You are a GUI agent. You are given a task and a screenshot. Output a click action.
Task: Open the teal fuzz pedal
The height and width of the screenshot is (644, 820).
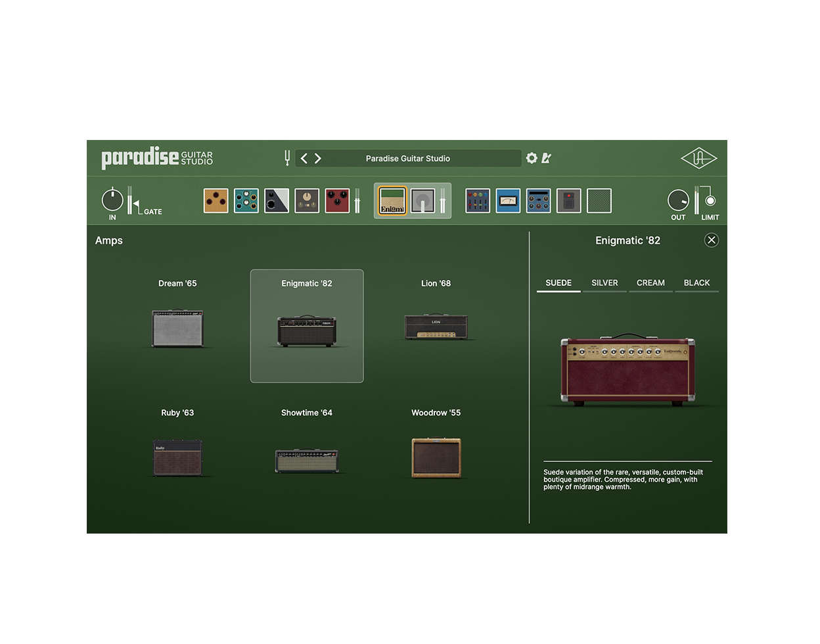pyautogui.click(x=246, y=200)
